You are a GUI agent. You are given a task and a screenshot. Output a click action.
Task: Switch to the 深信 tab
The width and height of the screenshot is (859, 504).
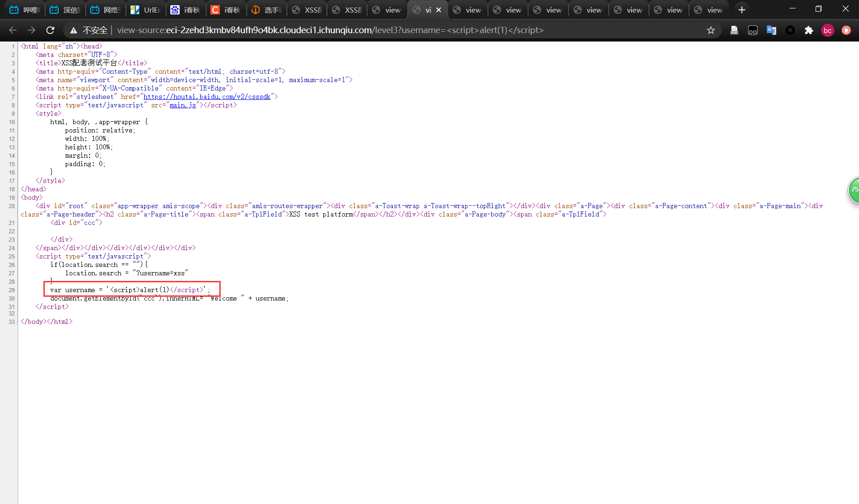tap(65, 10)
